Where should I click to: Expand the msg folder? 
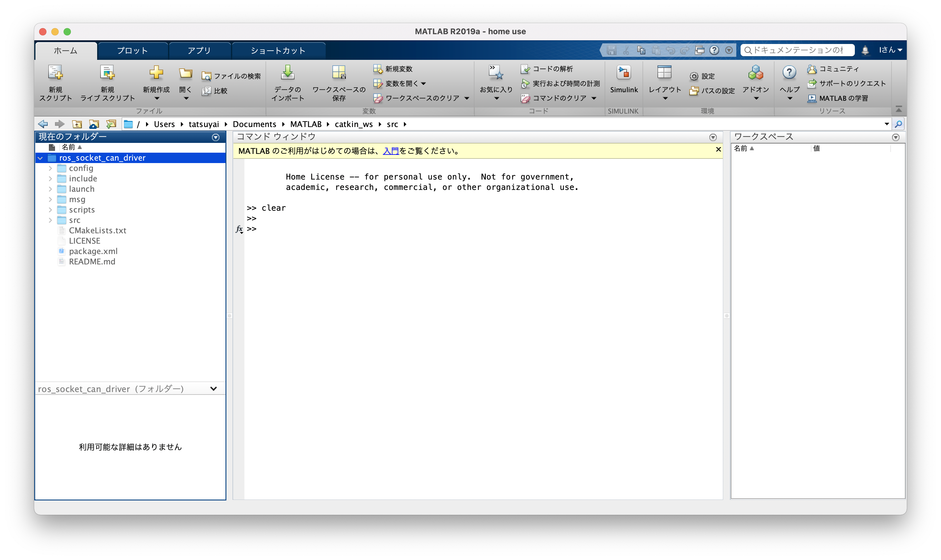coord(51,200)
